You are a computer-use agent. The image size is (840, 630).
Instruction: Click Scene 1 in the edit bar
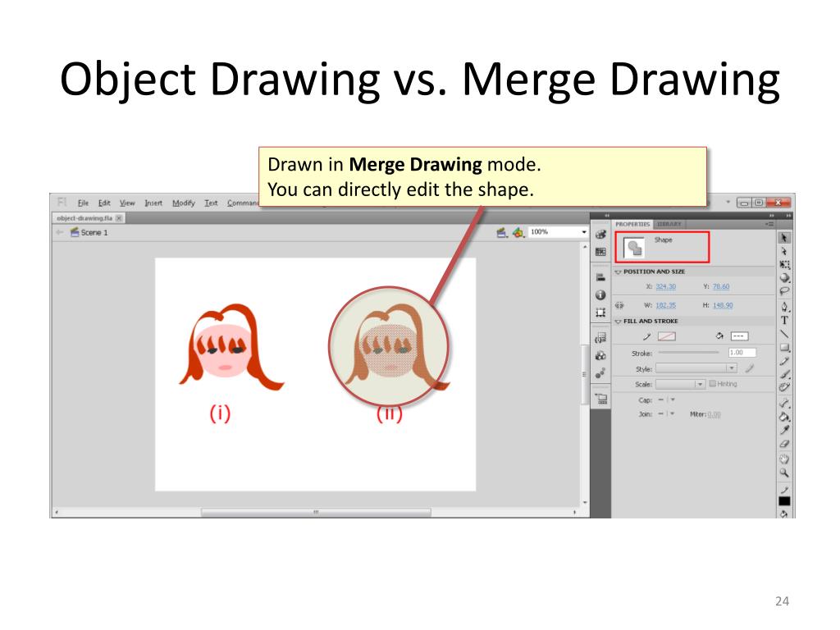tap(89, 232)
